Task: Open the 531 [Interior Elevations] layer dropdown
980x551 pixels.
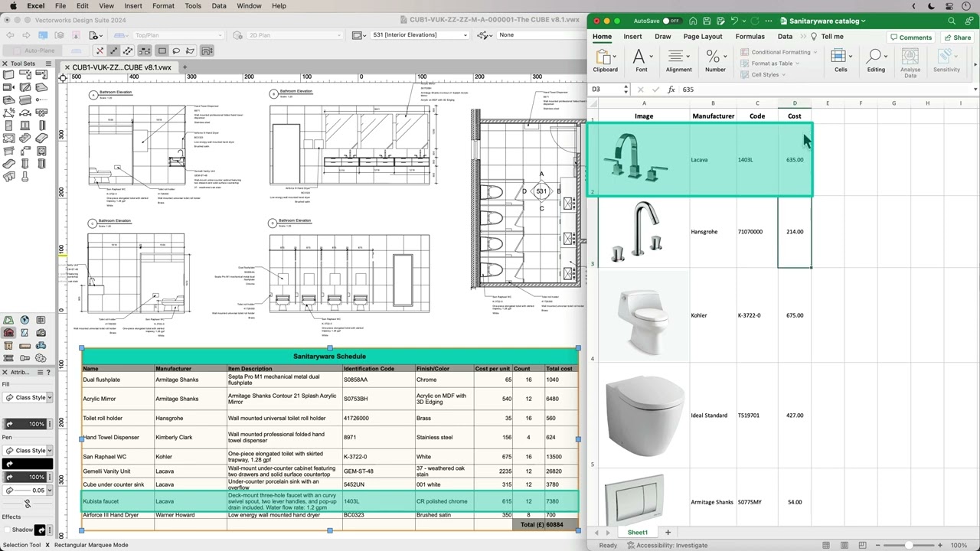Action: coord(420,35)
